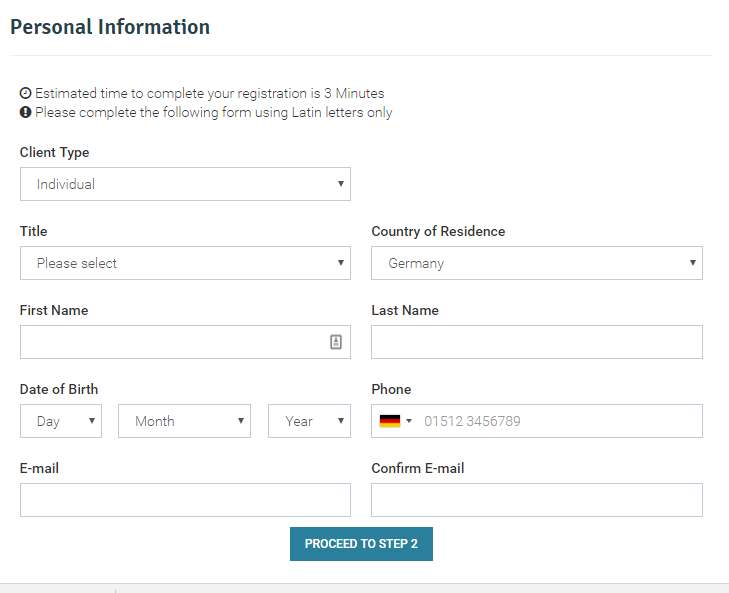Click the German flag icon in Phone field

click(390, 421)
